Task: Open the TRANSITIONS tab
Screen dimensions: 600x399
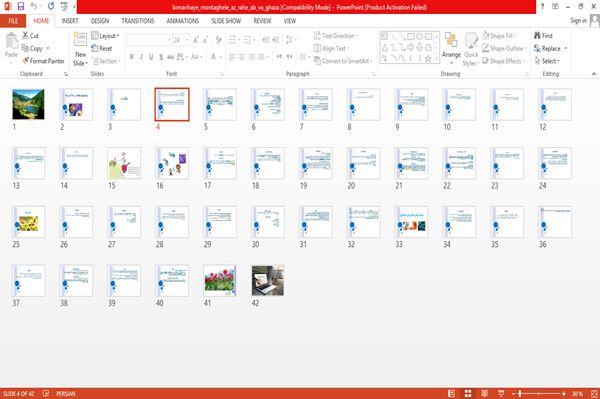Action: [x=138, y=21]
